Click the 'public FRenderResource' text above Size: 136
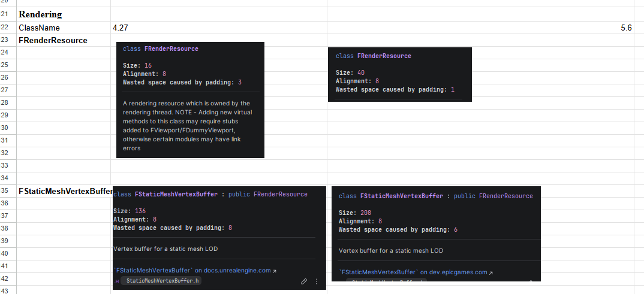 click(268, 195)
